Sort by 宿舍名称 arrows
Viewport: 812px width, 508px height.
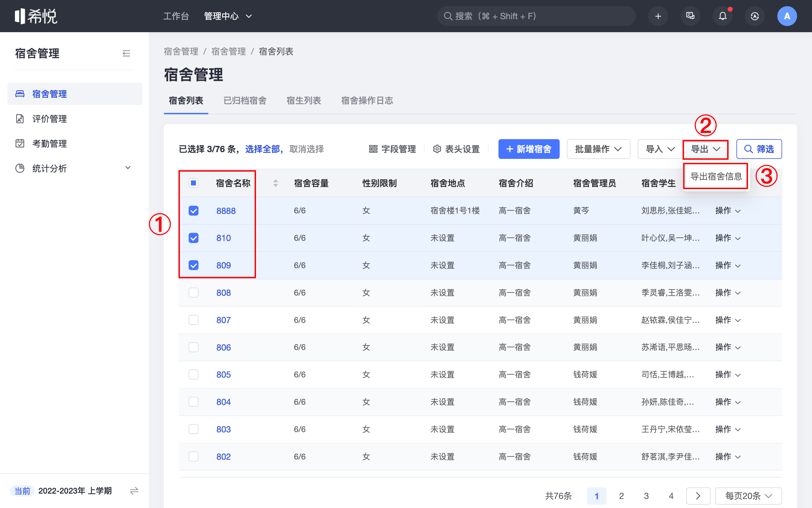click(x=275, y=183)
